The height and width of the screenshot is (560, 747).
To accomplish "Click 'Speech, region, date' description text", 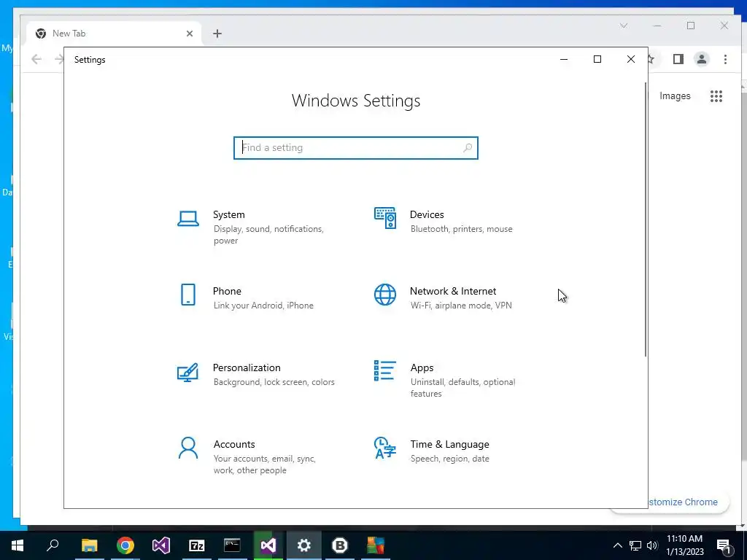I will (x=449, y=459).
